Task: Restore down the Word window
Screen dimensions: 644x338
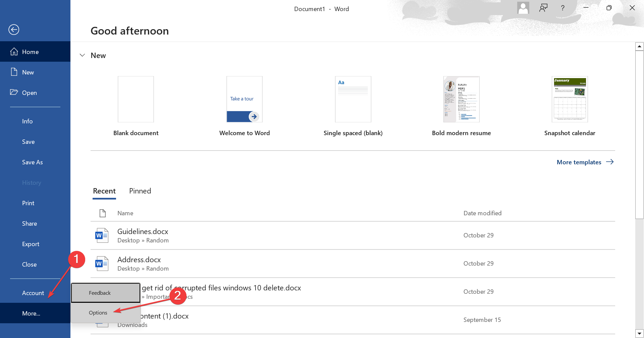Action: (x=609, y=8)
